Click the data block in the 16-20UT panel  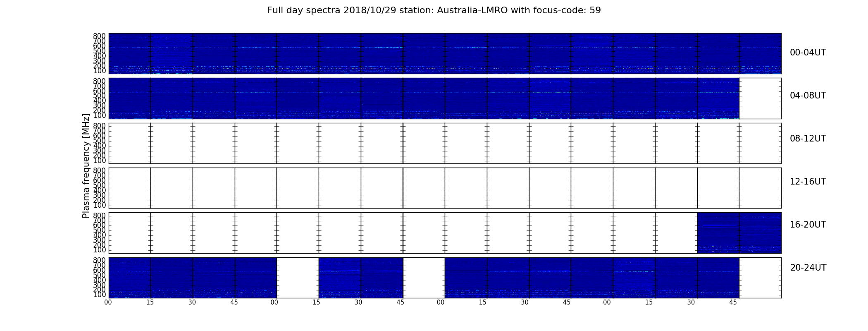point(739,233)
